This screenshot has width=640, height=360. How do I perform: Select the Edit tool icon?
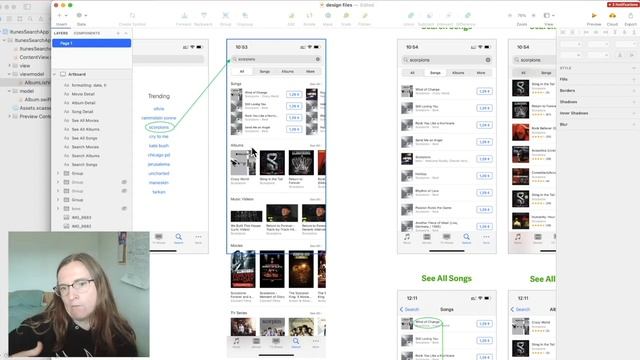[x=291, y=16]
